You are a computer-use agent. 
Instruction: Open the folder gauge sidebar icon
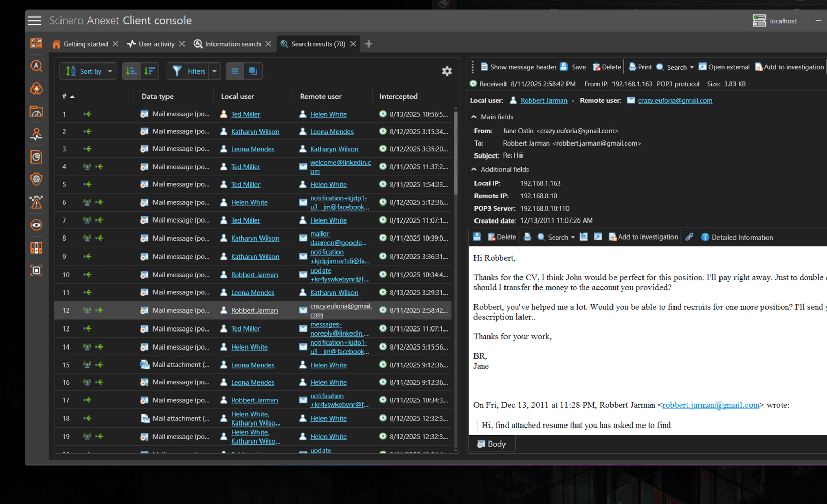coord(36,111)
